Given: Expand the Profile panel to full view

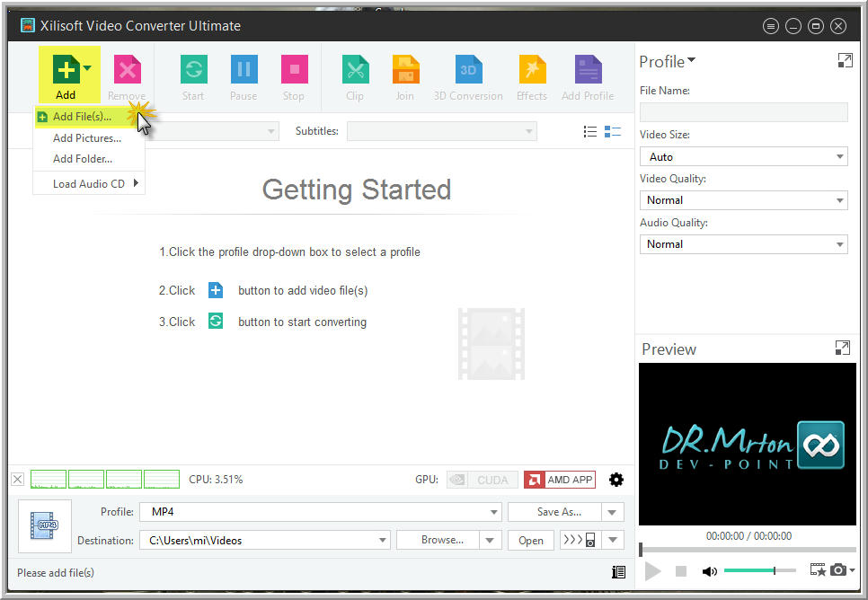Looking at the screenshot, I should 845,60.
